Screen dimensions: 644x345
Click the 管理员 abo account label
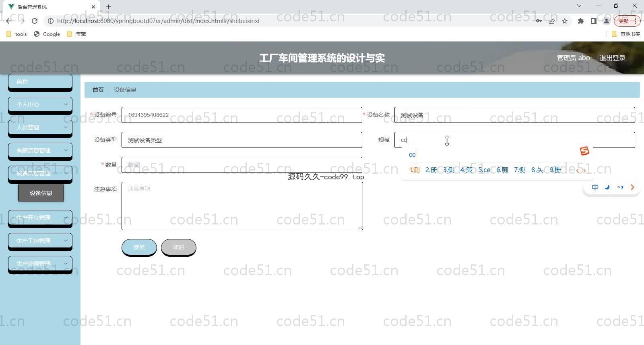[x=573, y=58]
